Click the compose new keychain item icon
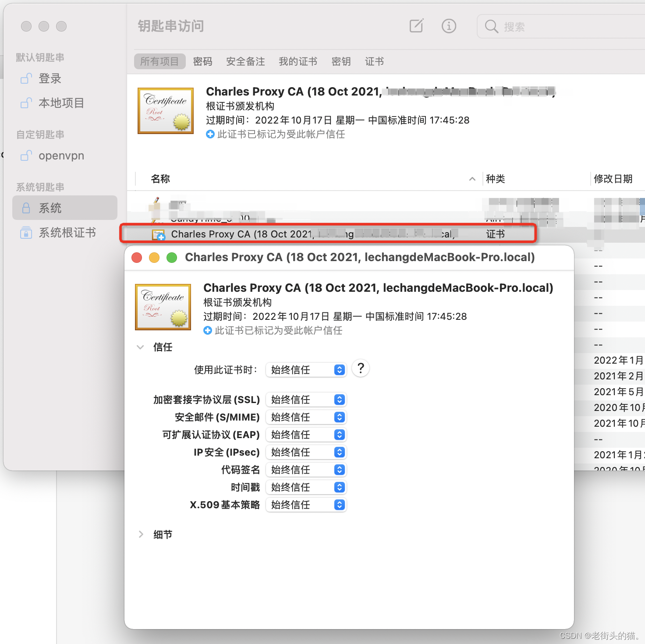 click(416, 26)
